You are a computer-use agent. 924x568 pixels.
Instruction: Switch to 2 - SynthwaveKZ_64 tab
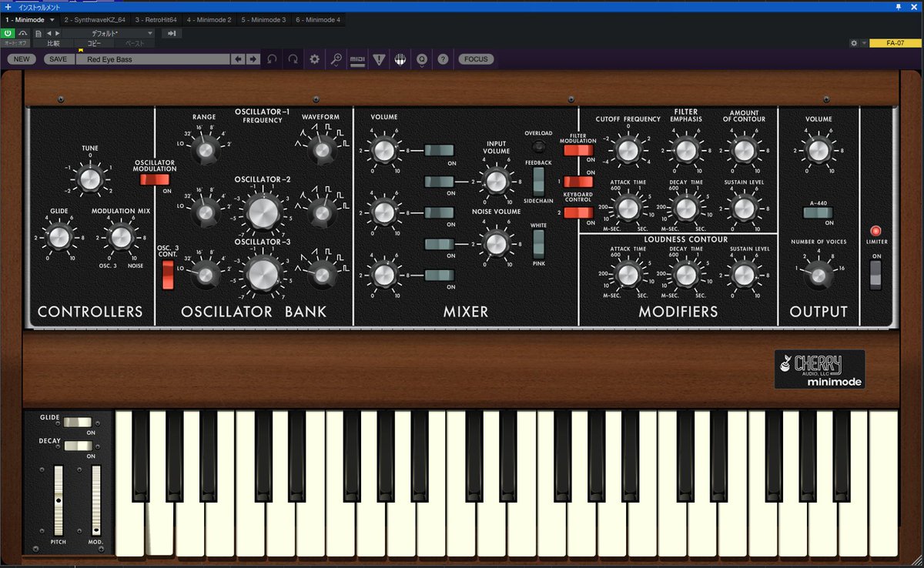tap(95, 19)
